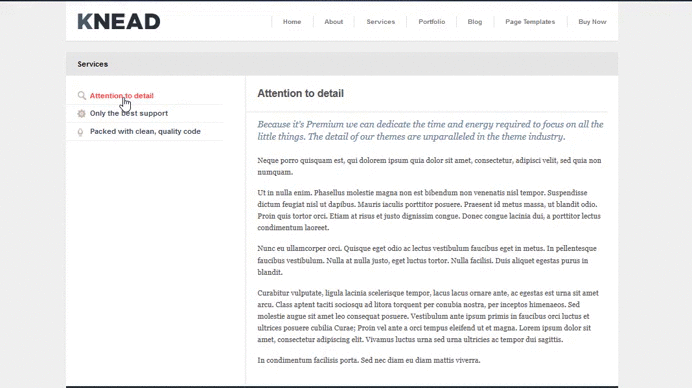Go to the About page

(333, 22)
